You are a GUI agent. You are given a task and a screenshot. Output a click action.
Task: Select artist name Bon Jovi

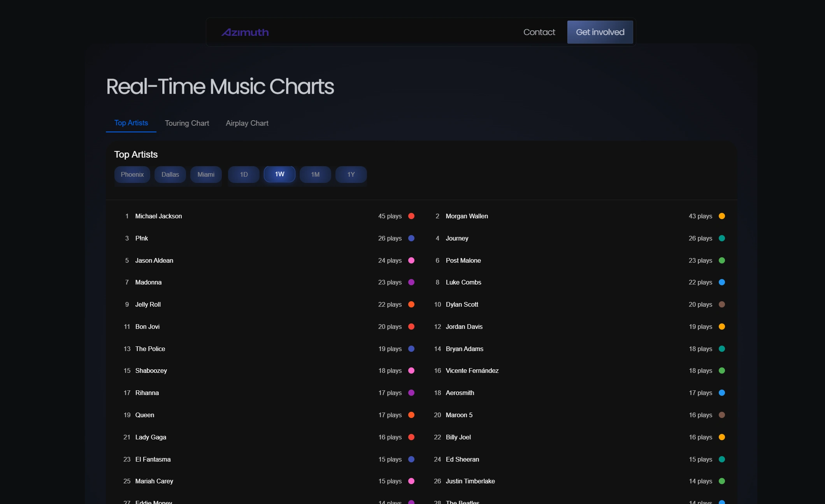[x=147, y=327]
